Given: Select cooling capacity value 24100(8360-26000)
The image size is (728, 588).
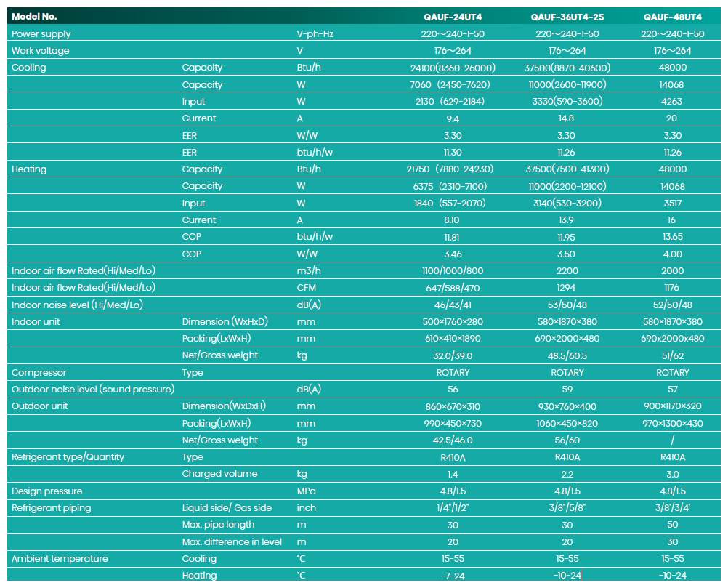Looking at the screenshot, I should pos(453,68).
